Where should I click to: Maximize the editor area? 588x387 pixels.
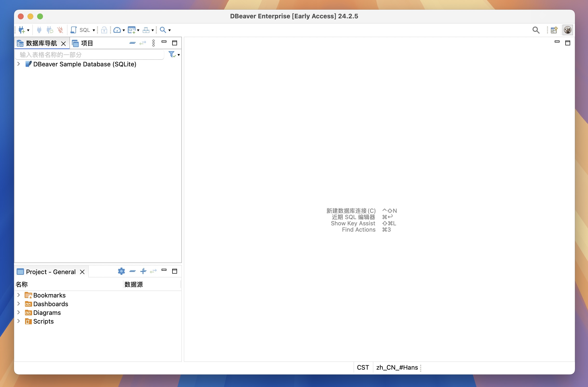[x=568, y=43]
